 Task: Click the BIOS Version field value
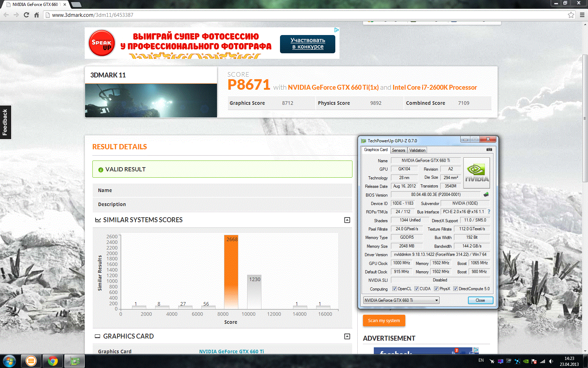[x=436, y=195]
